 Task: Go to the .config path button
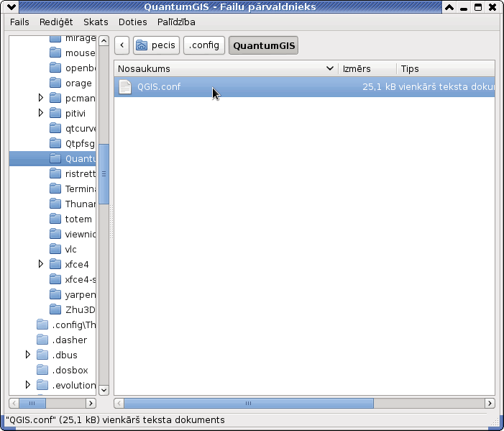pyautogui.click(x=203, y=45)
